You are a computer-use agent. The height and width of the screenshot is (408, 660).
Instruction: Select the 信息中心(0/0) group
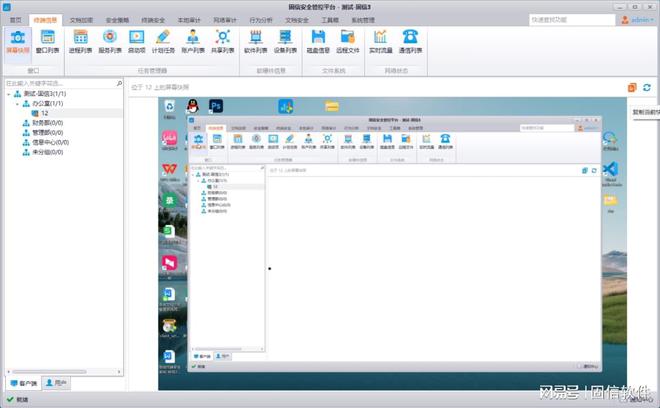tap(51, 142)
